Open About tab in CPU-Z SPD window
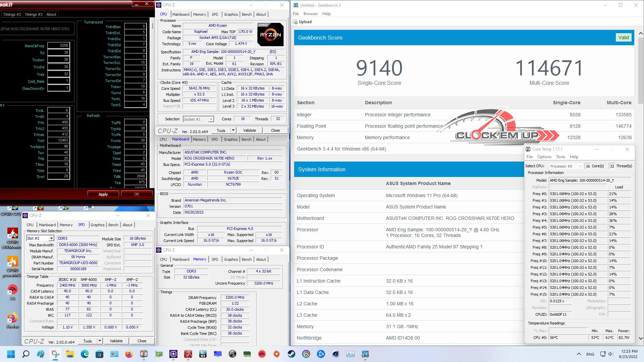Viewport: 644px width, 362px height. click(x=127, y=225)
